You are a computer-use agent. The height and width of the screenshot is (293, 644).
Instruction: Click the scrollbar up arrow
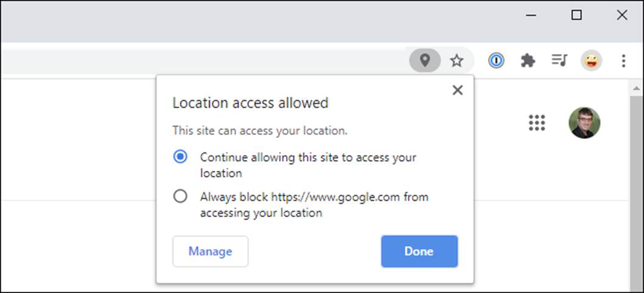pyautogui.click(x=635, y=89)
